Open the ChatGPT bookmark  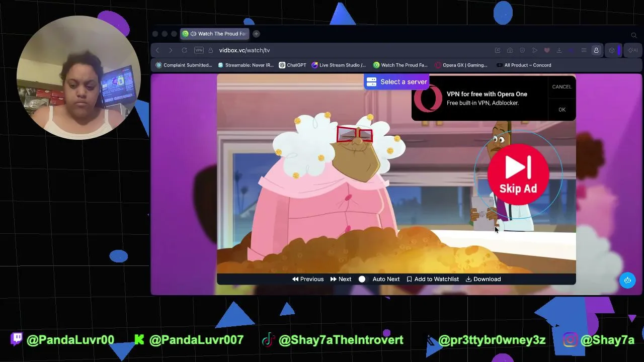(x=292, y=65)
